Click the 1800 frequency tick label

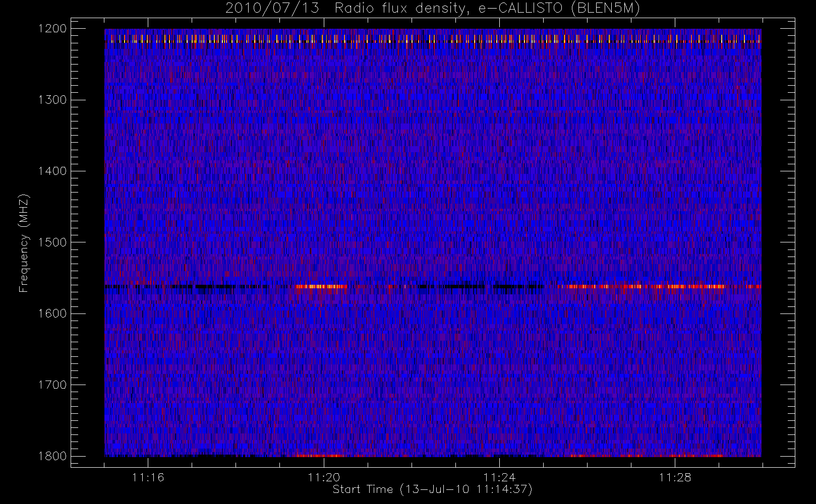coord(53,456)
